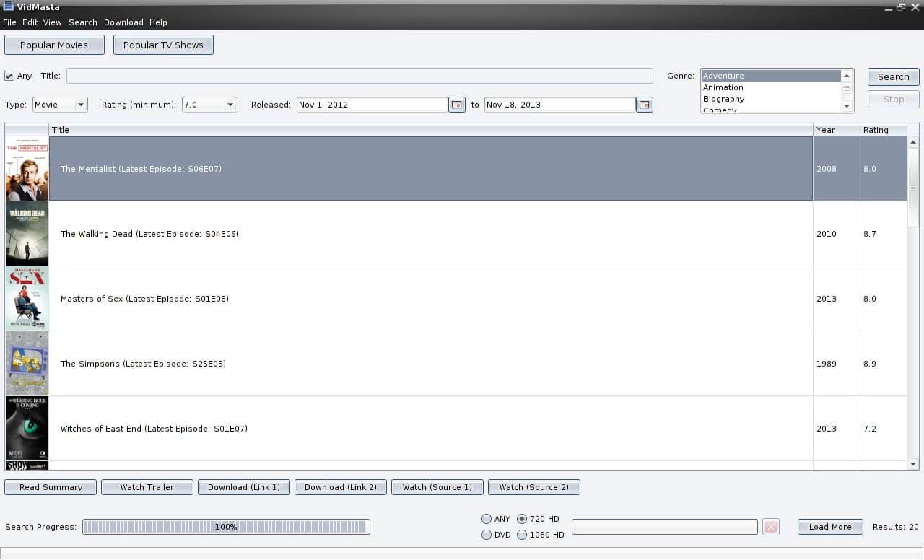
Task: Open the Edit menu
Action: (x=30, y=22)
